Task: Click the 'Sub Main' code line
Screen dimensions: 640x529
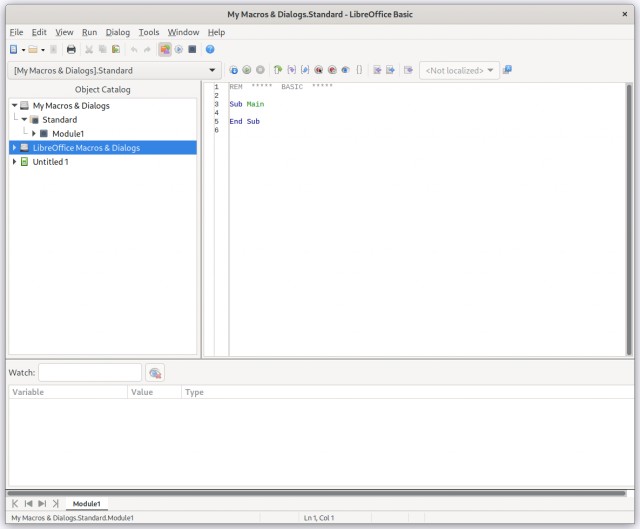Action: pos(247,104)
